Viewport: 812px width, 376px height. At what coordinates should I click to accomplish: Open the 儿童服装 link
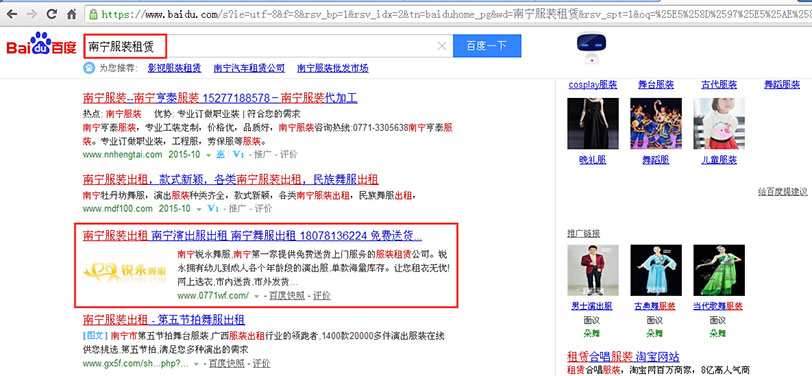coord(719,160)
